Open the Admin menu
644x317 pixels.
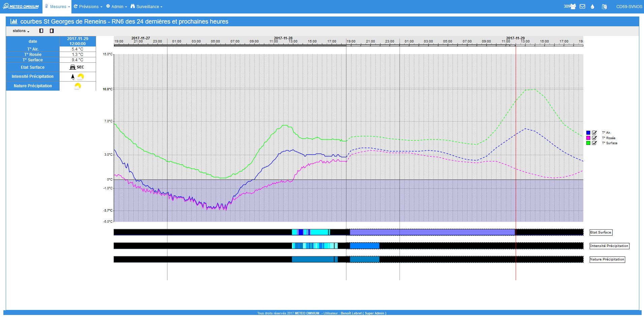pyautogui.click(x=116, y=7)
